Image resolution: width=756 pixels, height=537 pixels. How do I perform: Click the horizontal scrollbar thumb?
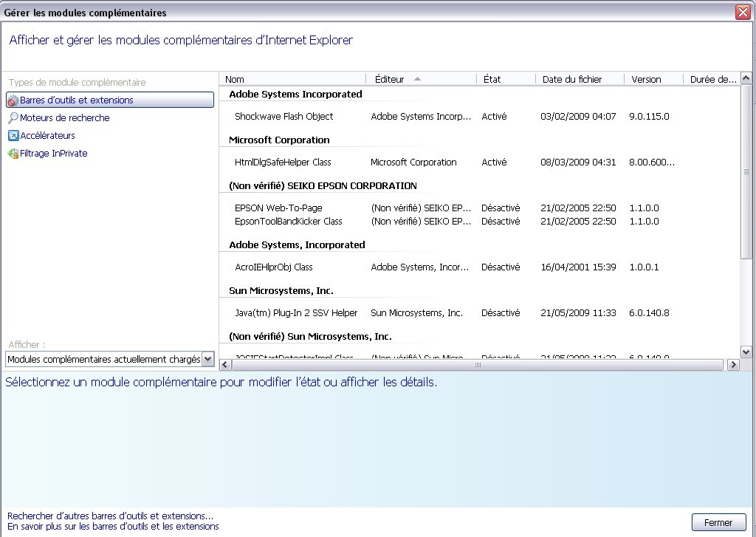pos(478,365)
